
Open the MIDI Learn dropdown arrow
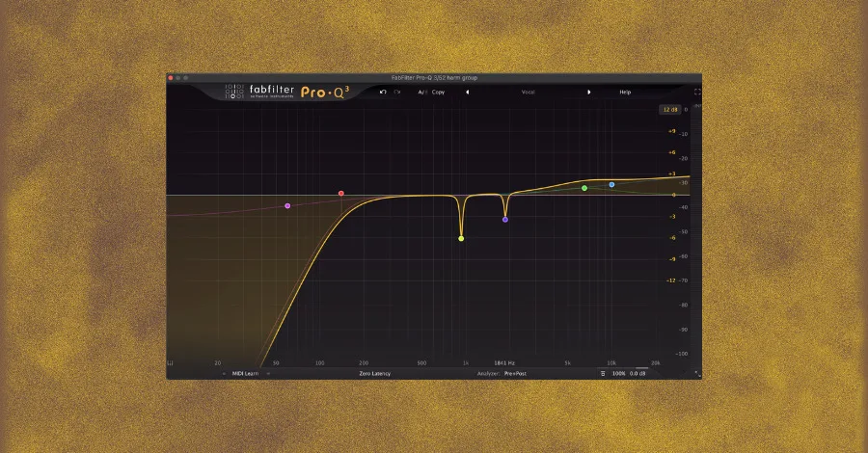click(x=268, y=373)
